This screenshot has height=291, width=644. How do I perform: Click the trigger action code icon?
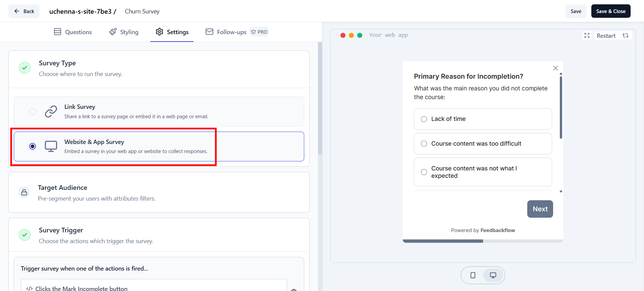(30, 288)
